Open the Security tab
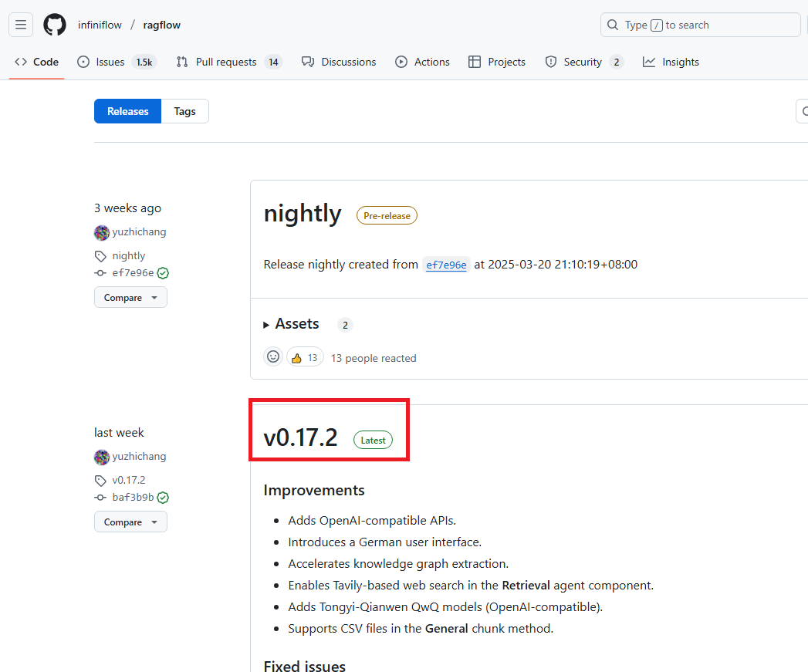 (x=584, y=62)
